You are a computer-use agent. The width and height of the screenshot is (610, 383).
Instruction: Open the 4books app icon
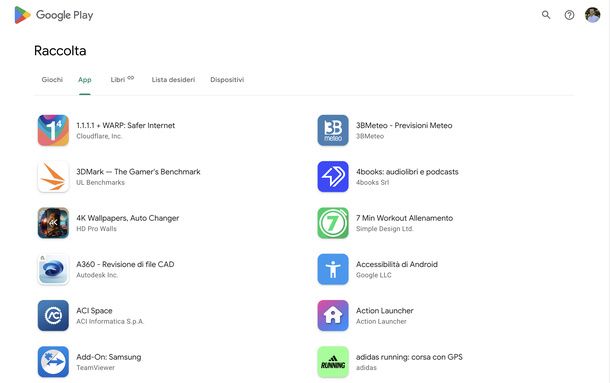coord(333,177)
